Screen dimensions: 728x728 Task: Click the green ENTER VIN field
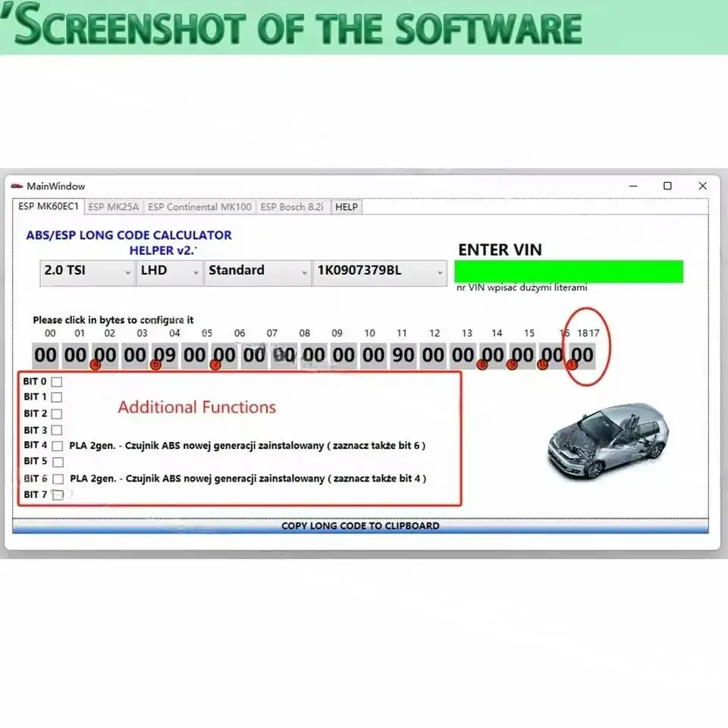[569, 271]
